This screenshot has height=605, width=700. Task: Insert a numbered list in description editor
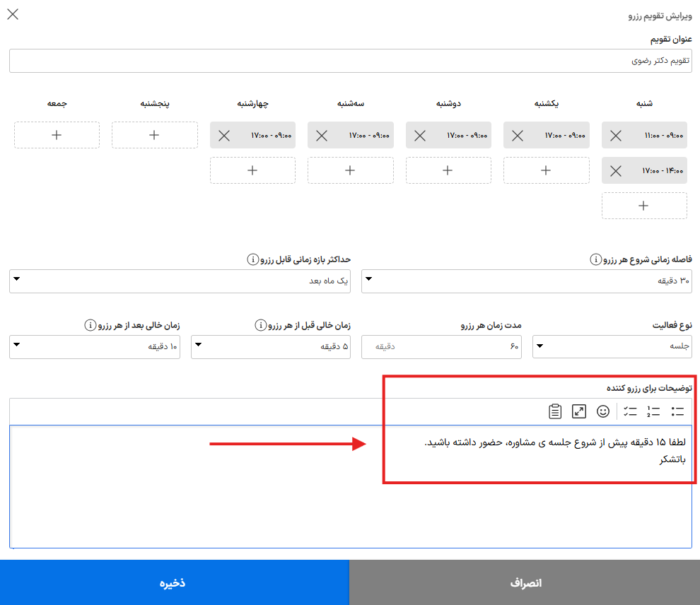coord(653,411)
